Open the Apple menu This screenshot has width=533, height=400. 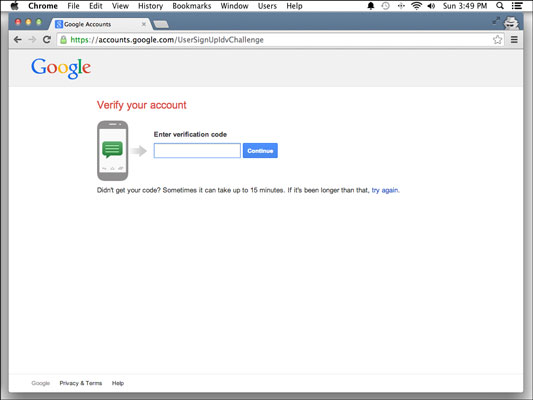(15, 6)
